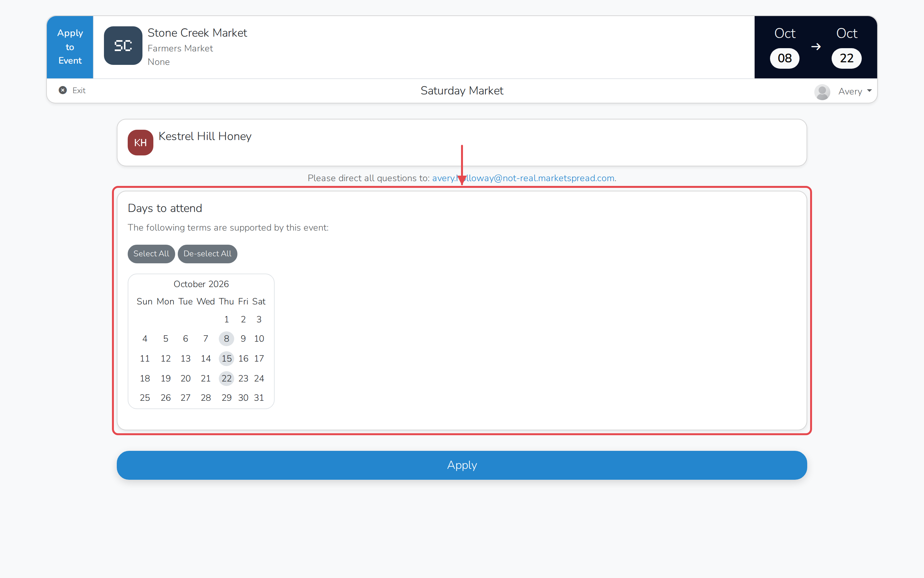The height and width of the screenshot is (578, 924).
Task: Click the arrow between the Oct dates
Action: [x=816, y=47]
